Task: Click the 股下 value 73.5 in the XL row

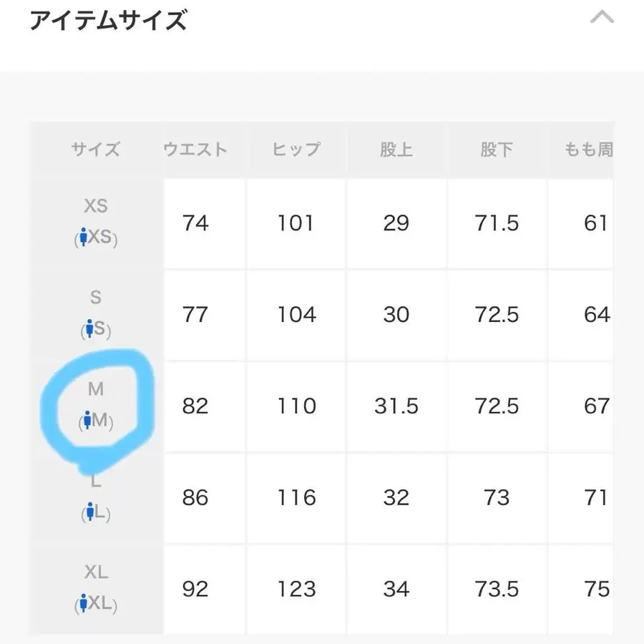Action: point(497,588)
